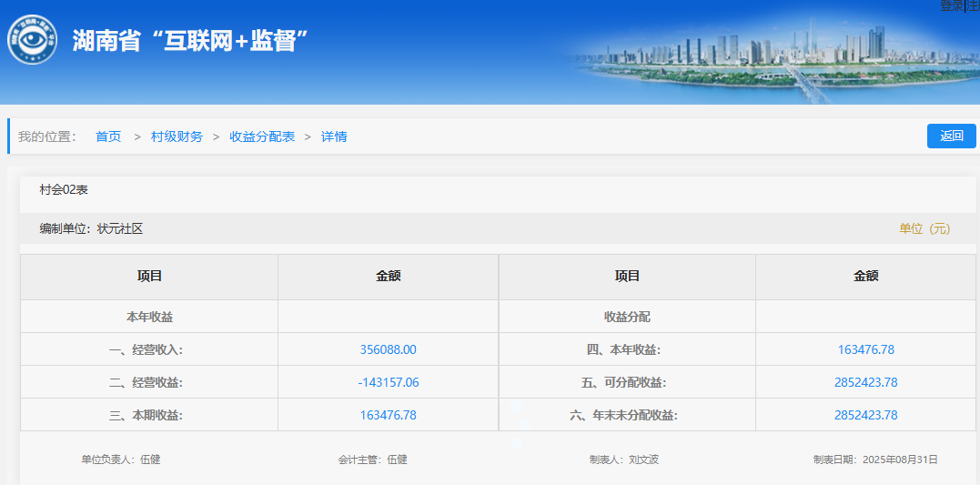The image size is (980, 485).
Task: Go to 首页 in the breadcrumb
Action: pyautogui.click(x=108, y=136)
